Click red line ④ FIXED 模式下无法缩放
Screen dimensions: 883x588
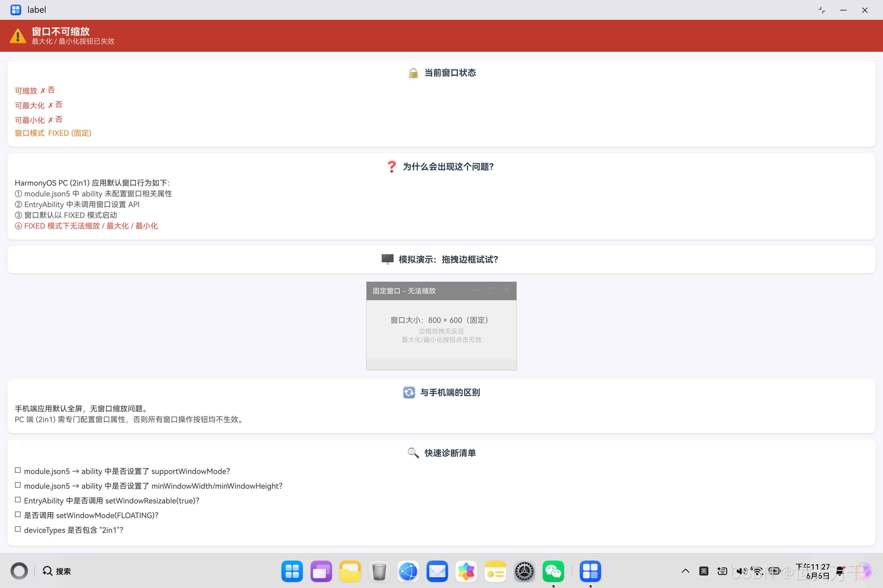[86, 226]
